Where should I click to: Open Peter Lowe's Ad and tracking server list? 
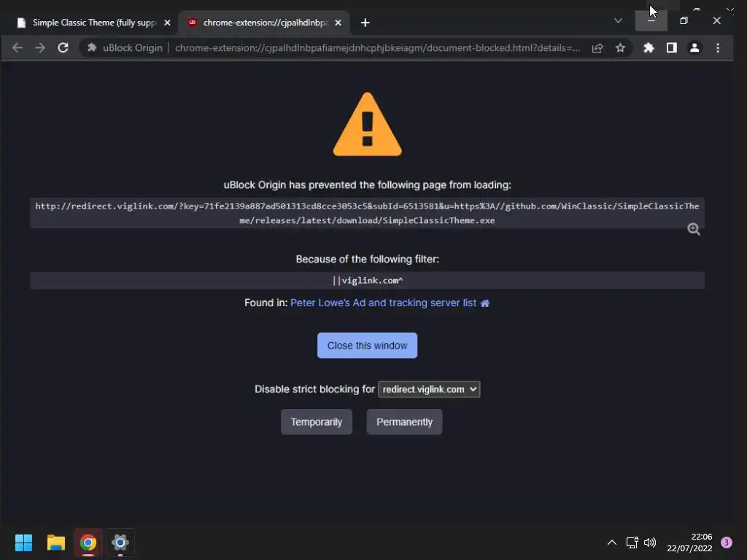pos(383,303)
